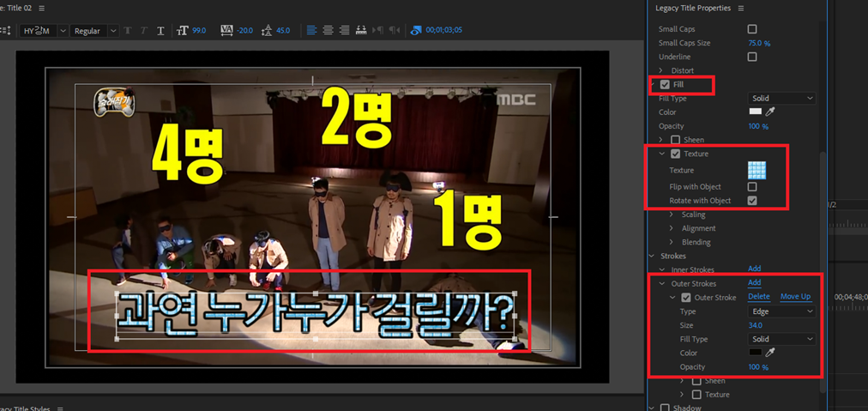Image resolution: width=868 pixels, height=411 pixels.
Task: Click the blue Texture thumbnail
Action: [x=756, y=171]
